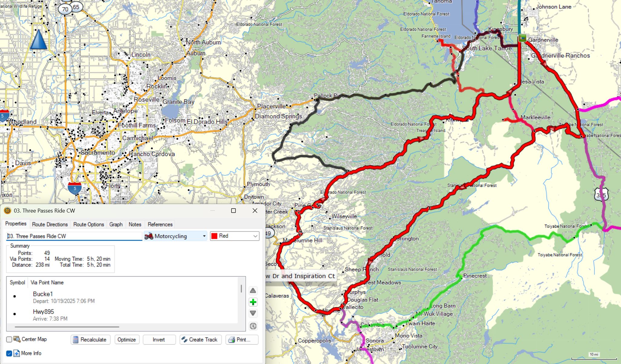Click the green flag waypoint near Gardnerville
The width and height of the screenshot is (621, 364).
tap(522, 38)
